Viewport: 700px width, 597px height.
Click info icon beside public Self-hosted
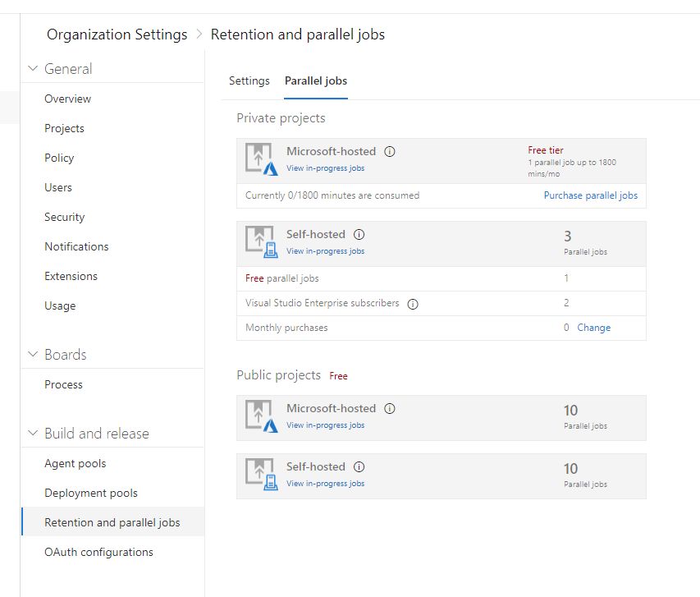[x=359, y=467]
